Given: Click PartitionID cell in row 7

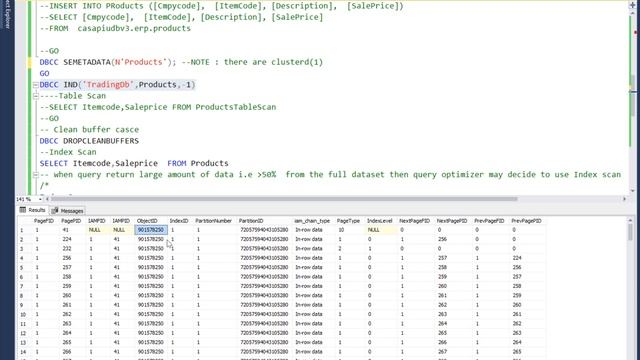Looking at the screenshot, I should tap(264, 287).
